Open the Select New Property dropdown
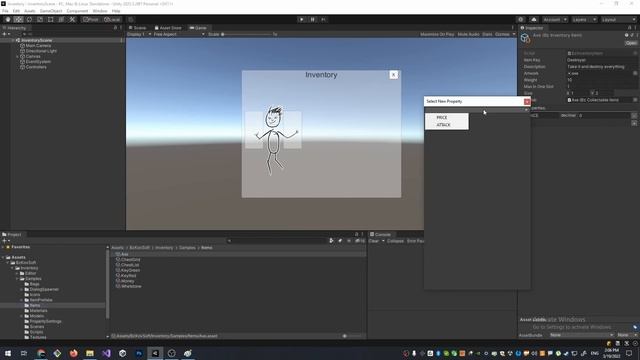Viewport: 640px width, 360px height. pos(477,110)
